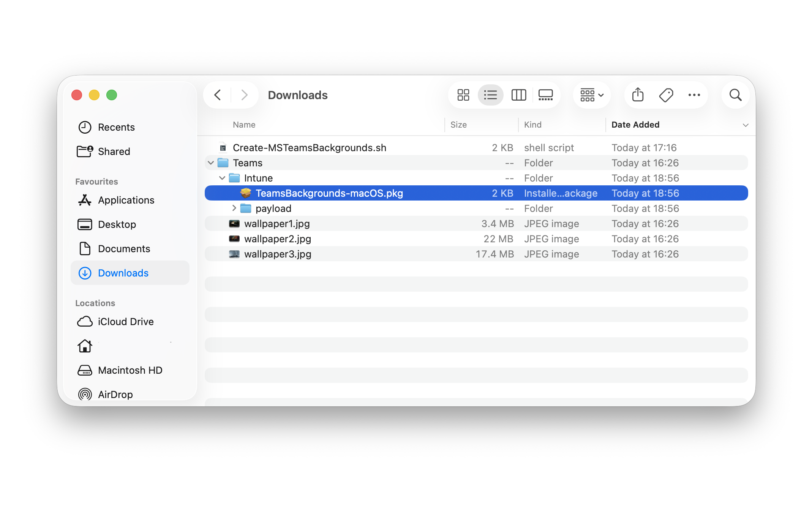The image size is (812, 515).
Task: Switch to gallery view
Action: tap(545, 95)
